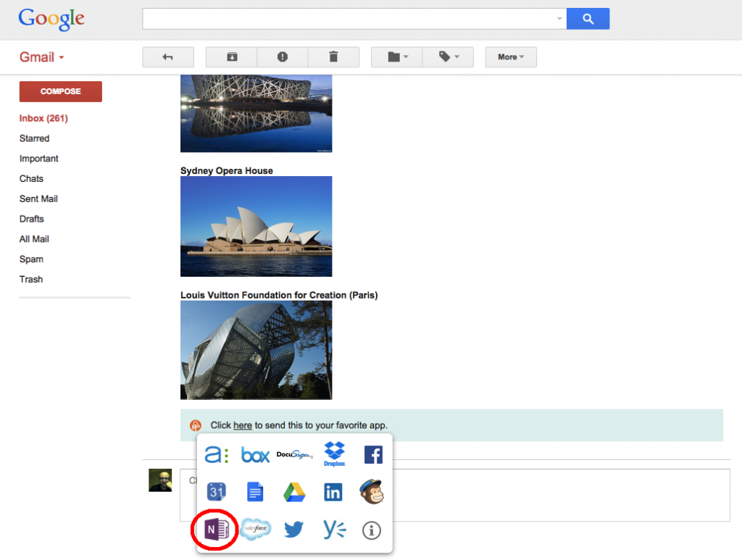Click the red COMPOSE button

pyautogui.click(x=60, y=91)
